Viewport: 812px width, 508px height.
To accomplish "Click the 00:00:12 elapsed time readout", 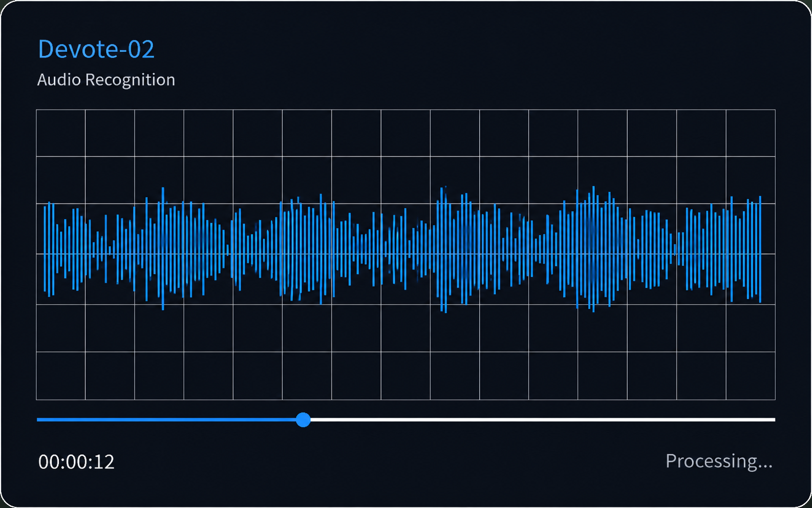I will [x=76, y=462].
